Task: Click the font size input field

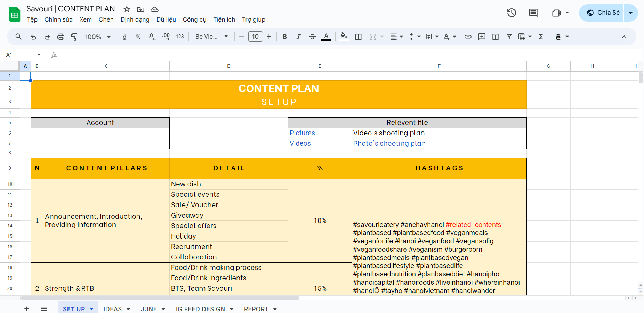Action: (256, 37)
